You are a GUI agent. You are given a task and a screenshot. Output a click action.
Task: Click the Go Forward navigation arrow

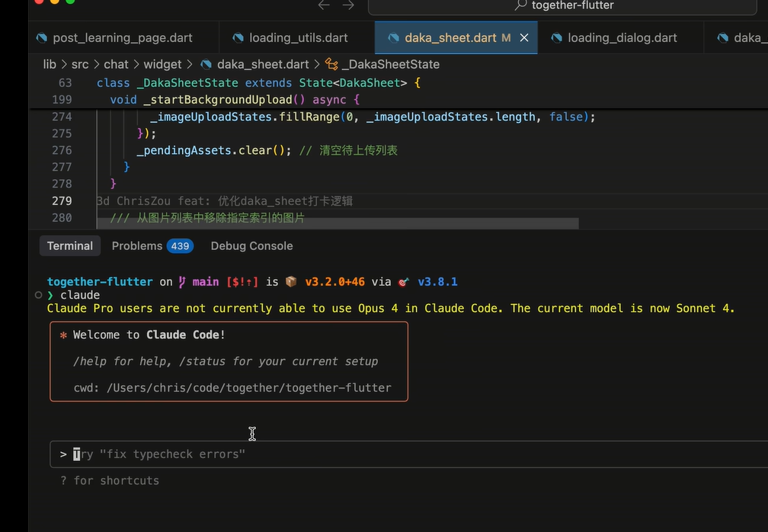[348, 5]
